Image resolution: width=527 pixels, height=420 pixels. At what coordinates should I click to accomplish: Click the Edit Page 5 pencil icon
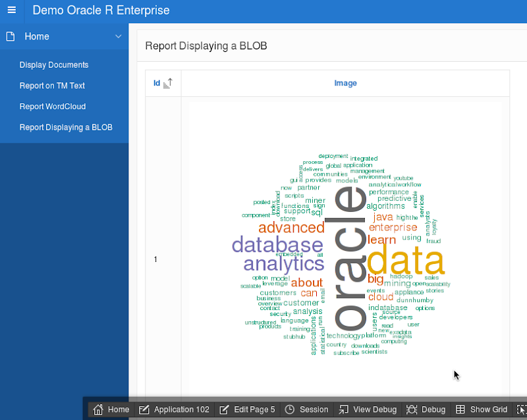224,409
